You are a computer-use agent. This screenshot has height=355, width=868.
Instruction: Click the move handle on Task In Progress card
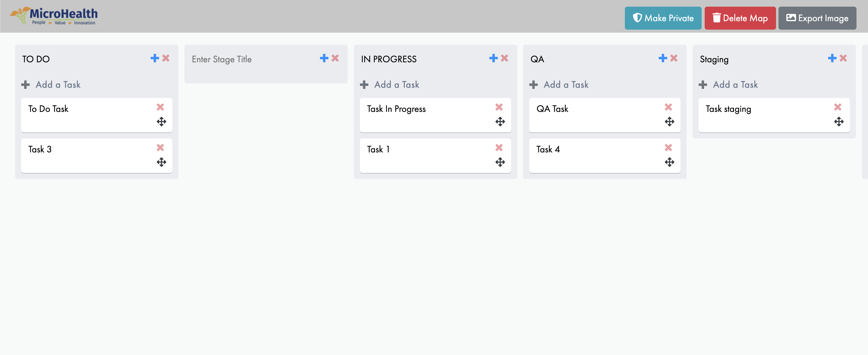pyautogui.click(x=500, y=122)
